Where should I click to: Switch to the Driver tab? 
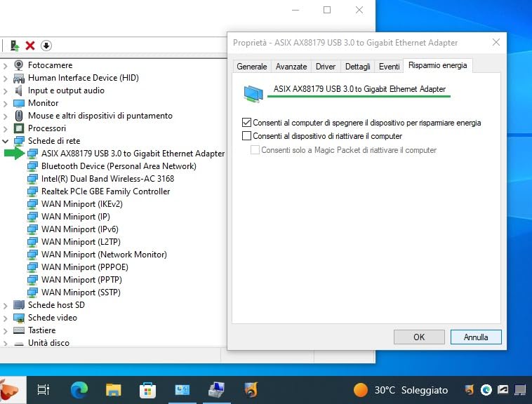point(326,67)
